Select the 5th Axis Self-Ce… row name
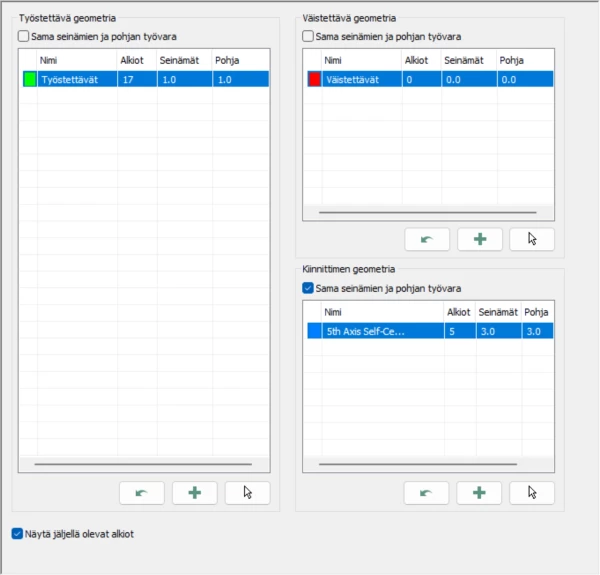 (x=365, y=331)
